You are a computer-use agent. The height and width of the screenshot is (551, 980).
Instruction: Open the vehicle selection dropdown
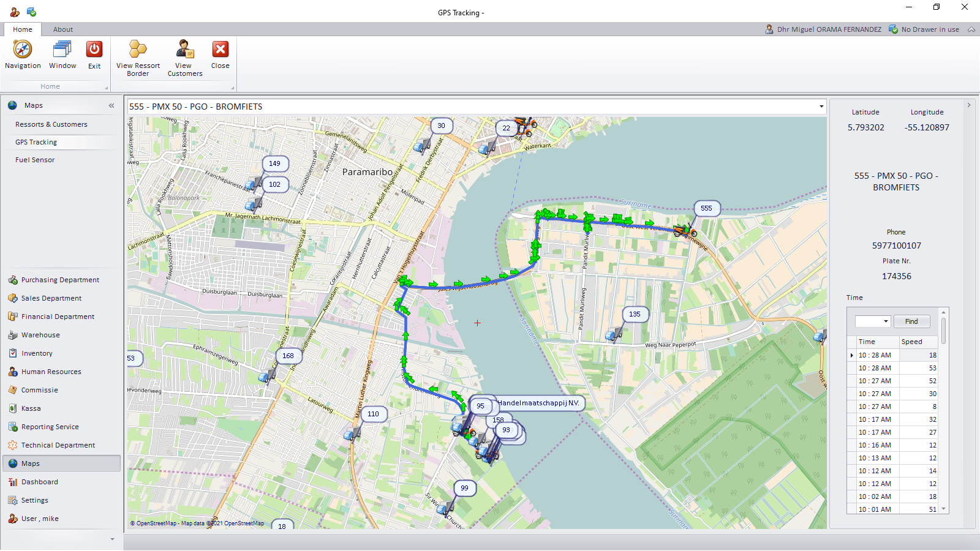coord(821,107)
